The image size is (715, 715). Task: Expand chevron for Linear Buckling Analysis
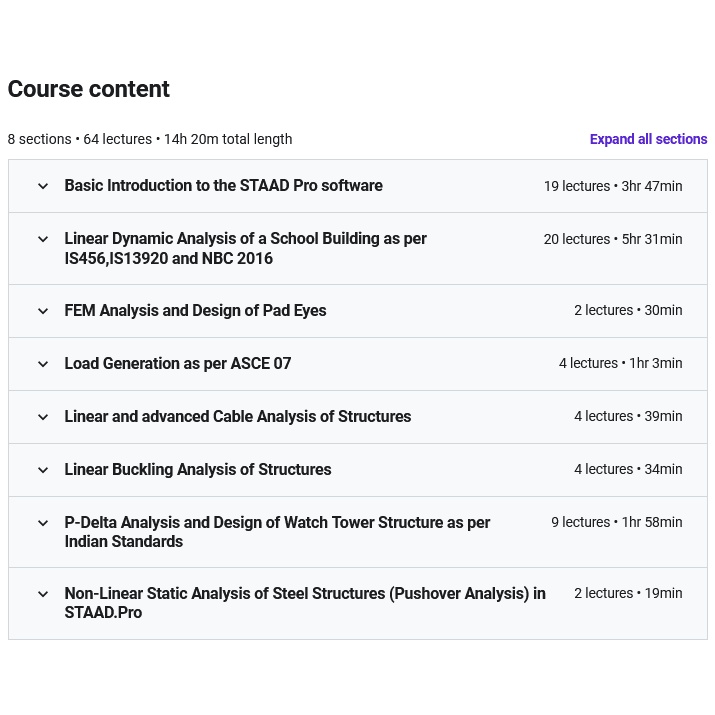(x=43, y=470)
